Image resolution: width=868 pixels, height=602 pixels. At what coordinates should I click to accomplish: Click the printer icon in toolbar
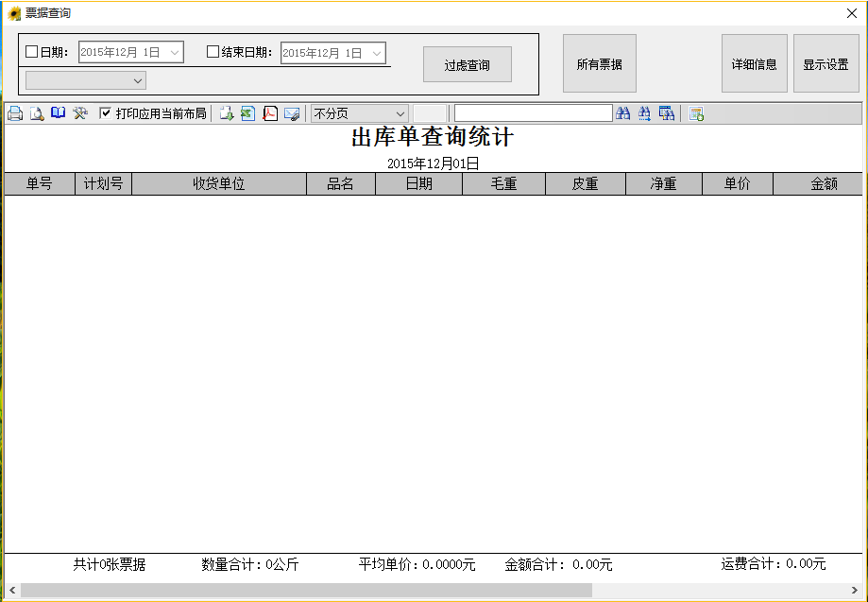click(15, 113)
